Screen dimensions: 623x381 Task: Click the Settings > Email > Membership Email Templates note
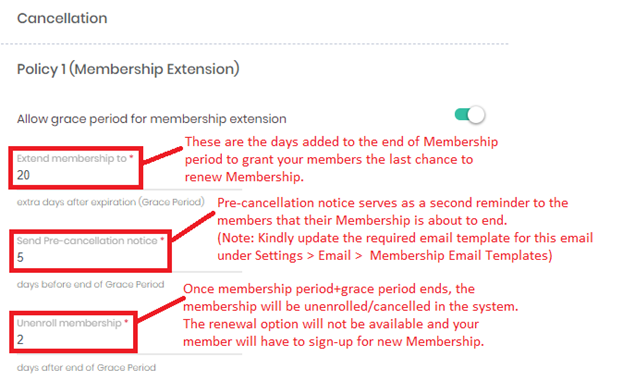(x=384, y=255)
